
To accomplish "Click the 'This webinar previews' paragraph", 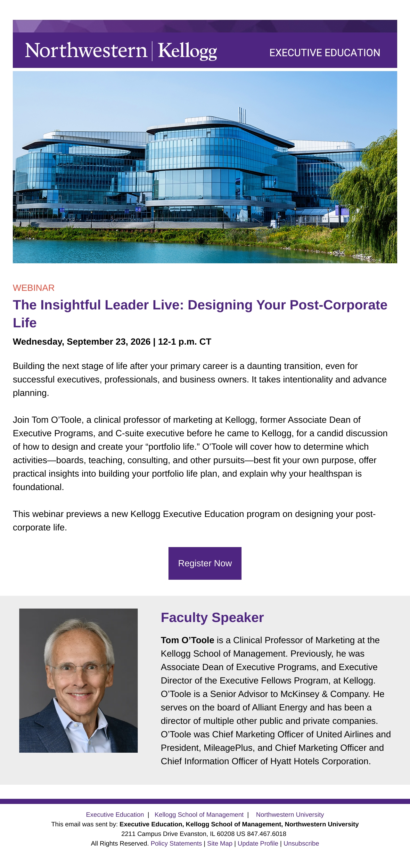I will [x=194, y=520].
